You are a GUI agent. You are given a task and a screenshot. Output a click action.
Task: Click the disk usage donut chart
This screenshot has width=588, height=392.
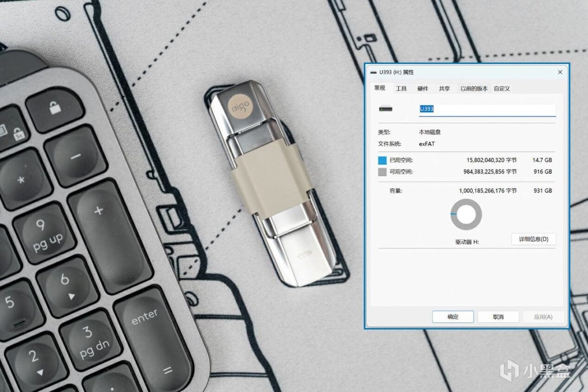tap(466, 215)
